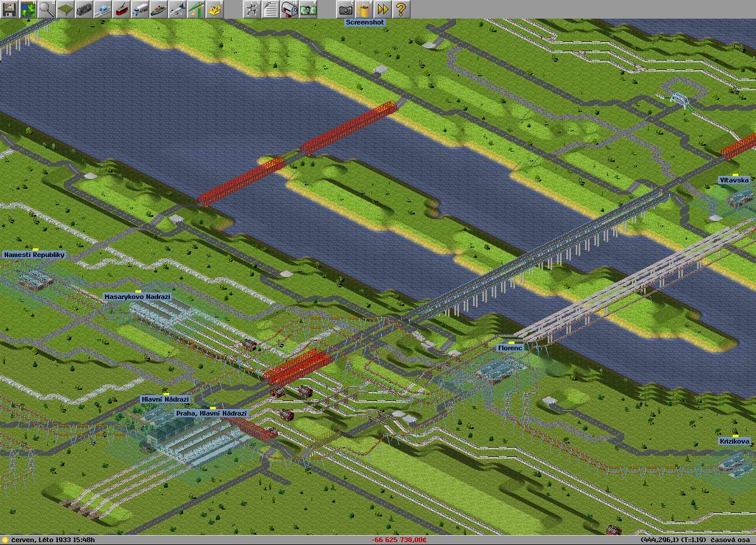756x545 pixels.
Task: Select the Namesti Republiky station label
Action: point(34,255)
